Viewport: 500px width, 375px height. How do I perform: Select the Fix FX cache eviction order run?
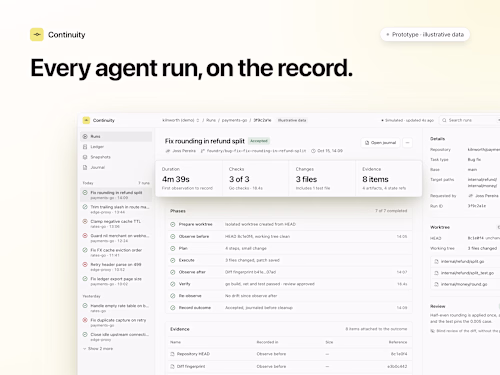click(116, 252)
